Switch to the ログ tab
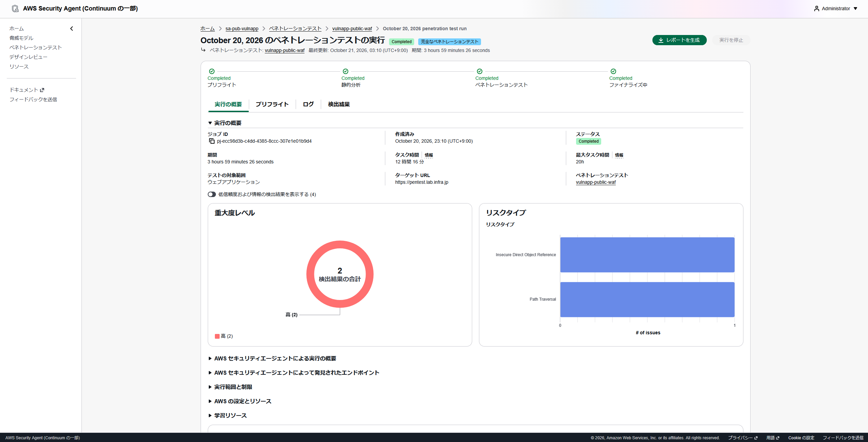 308,104
